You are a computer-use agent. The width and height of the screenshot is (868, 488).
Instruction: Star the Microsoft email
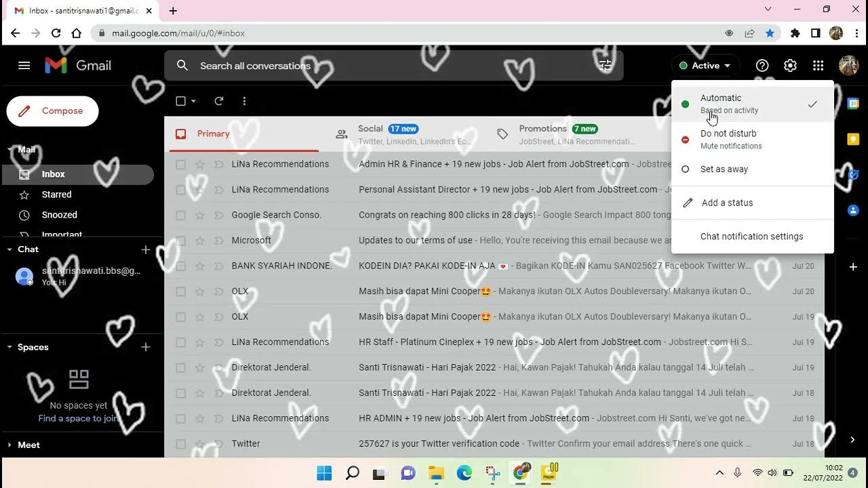point(199,241)
